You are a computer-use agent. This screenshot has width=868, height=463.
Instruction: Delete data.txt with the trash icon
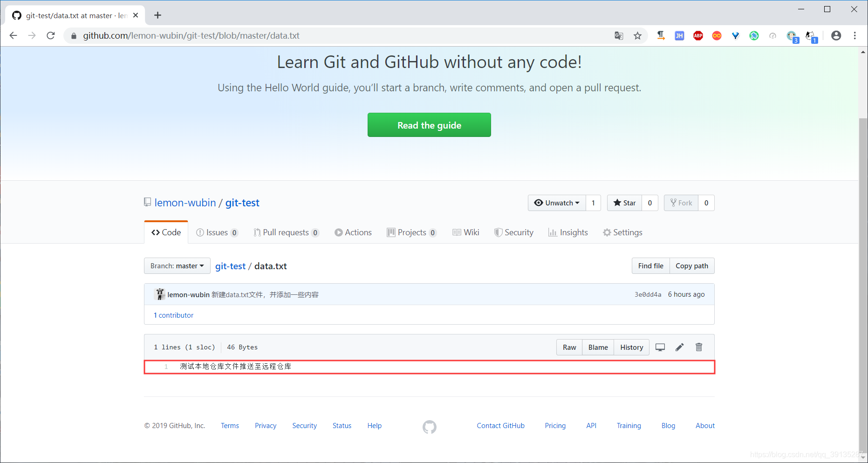[x=699, y=347]
